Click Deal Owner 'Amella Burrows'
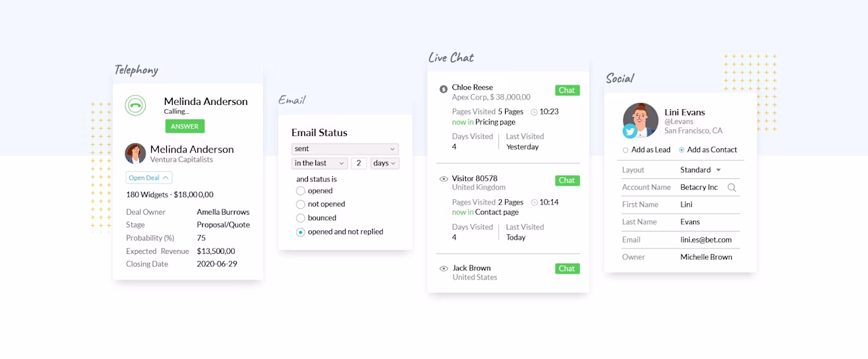 [x=223, y=212]
